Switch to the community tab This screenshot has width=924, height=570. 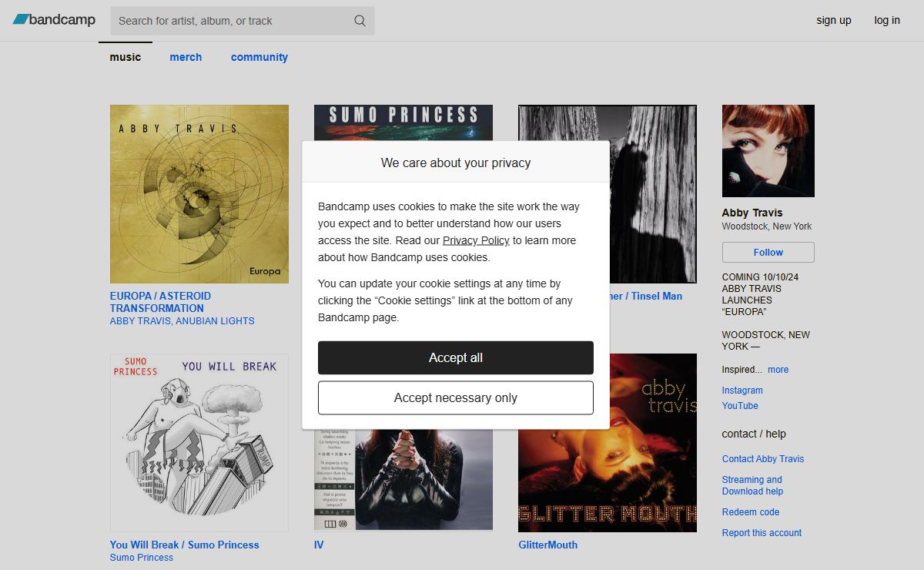[x=259, y=57]
